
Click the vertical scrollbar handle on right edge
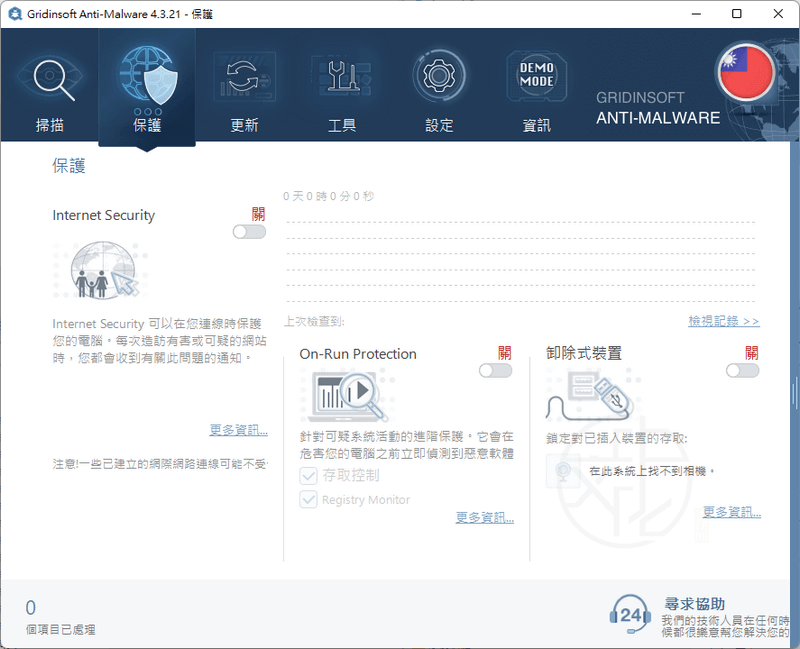[x=794, y=393]
